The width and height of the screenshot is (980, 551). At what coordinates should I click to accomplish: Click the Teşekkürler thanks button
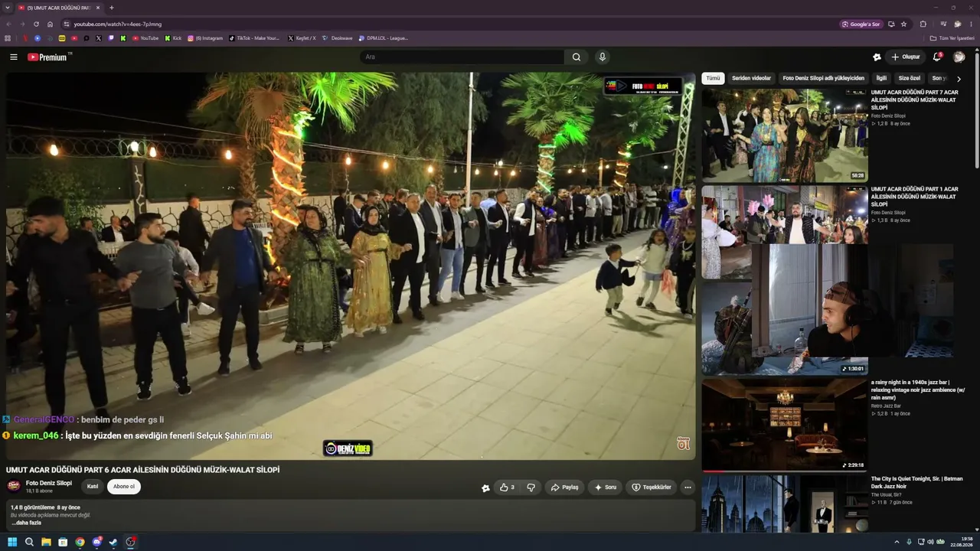pyautogui.click(x=651, y=487)
